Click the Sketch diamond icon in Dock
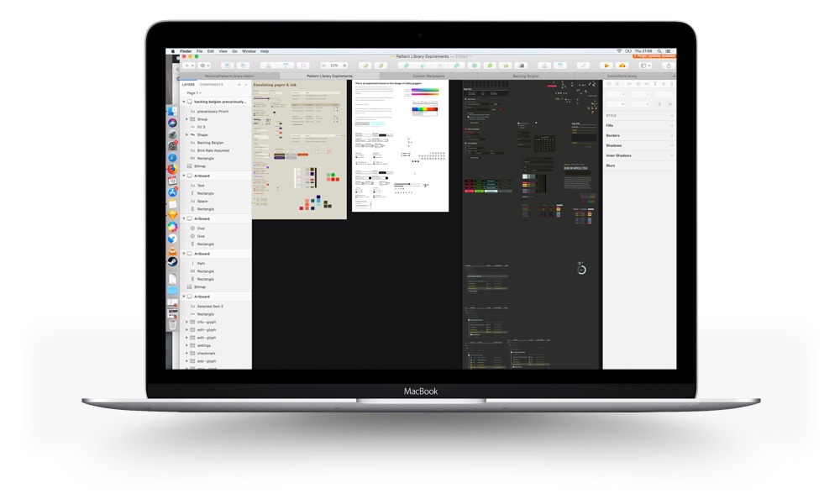The height and width of the screenshot is (504, 840). coord(172,216)
